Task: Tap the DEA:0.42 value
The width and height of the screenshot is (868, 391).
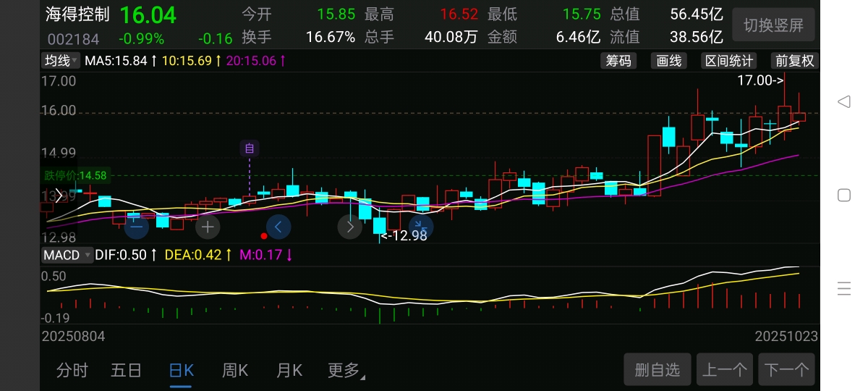Action: click(193, 255)
